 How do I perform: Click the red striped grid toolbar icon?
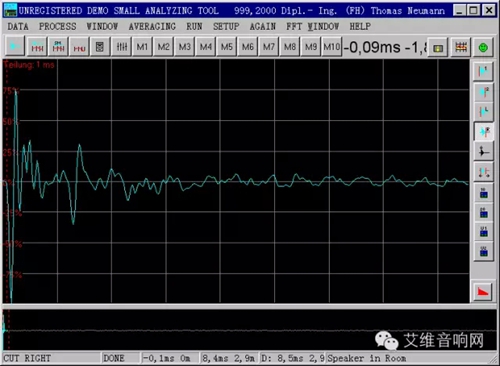[461, 47]
